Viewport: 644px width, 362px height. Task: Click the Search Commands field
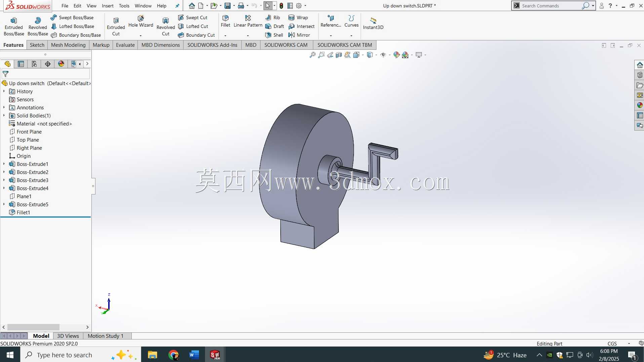point(551,6)
